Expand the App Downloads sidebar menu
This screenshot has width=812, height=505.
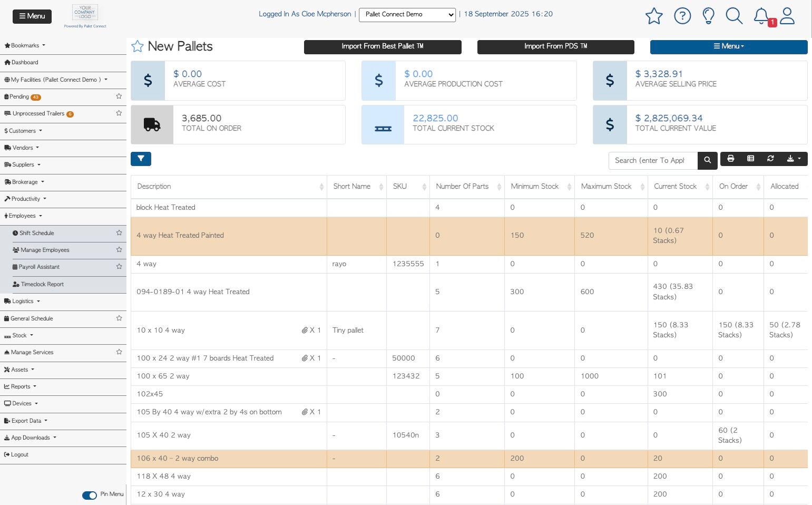coord(30,438)
